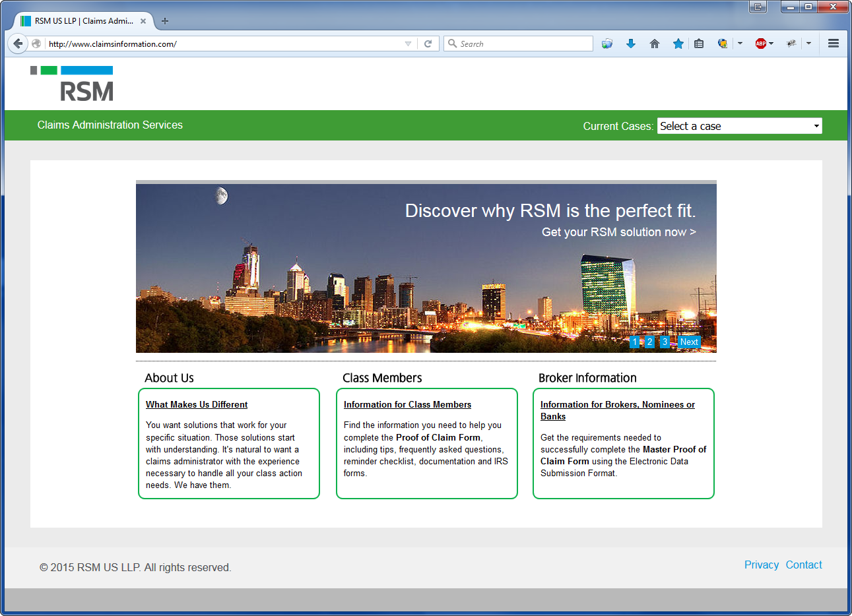The width and height of the screenshot is (852, 616).
Task: Select the RSM US LLP Claims Admin tab
Action: coord(83,21)
